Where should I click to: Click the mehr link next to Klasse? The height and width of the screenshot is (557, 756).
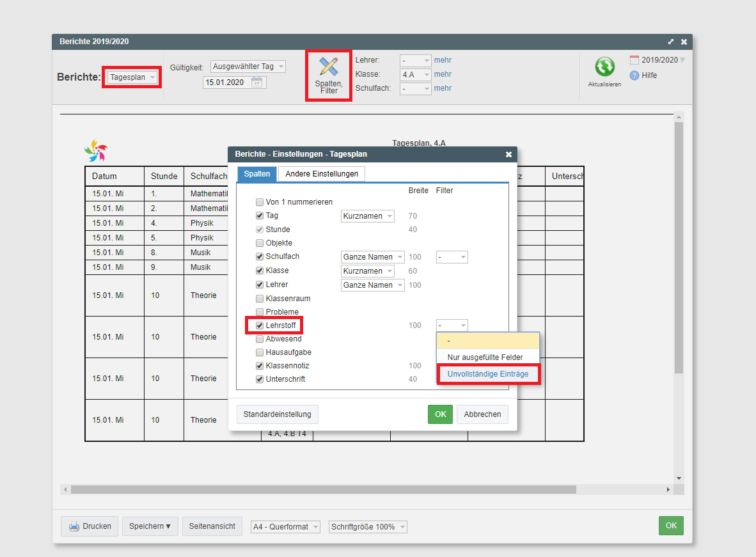pos(443,74)
